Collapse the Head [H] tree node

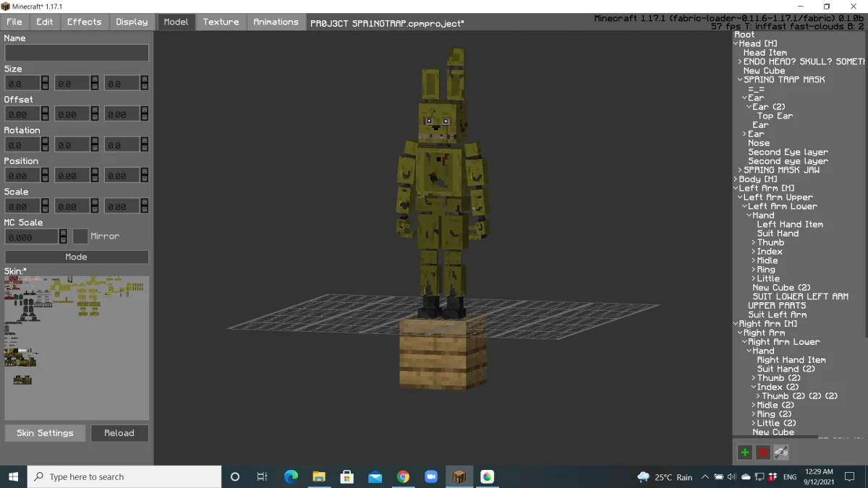pyautogui.click(x=736, y=44)
